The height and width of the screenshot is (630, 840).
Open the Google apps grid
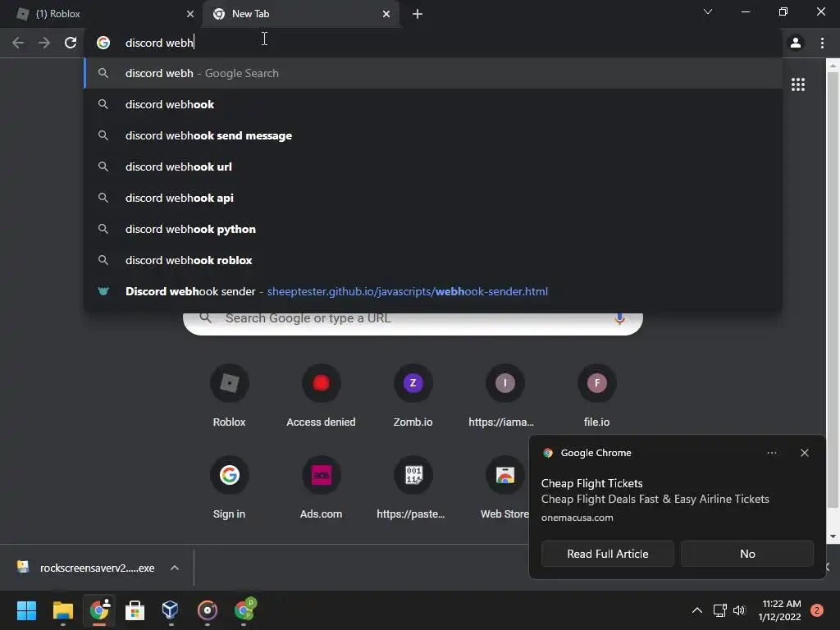(798, 84)
